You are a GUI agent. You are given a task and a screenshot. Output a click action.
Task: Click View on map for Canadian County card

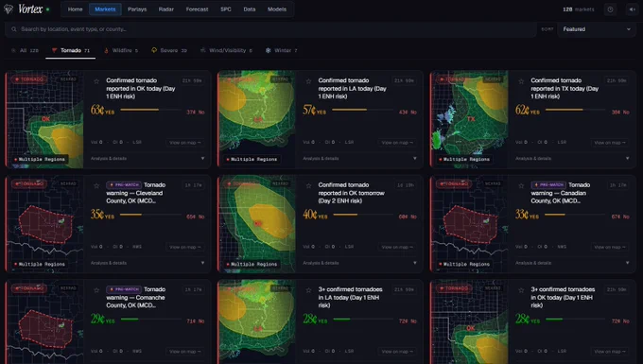610,247
